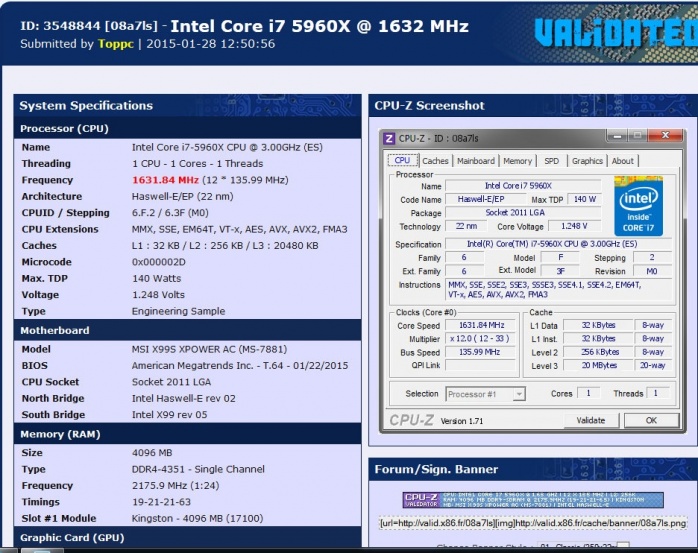Screen dimensions: 698x553
Task: Click the Voltage value 1.248 Volts
Action: tap(158, 295)
